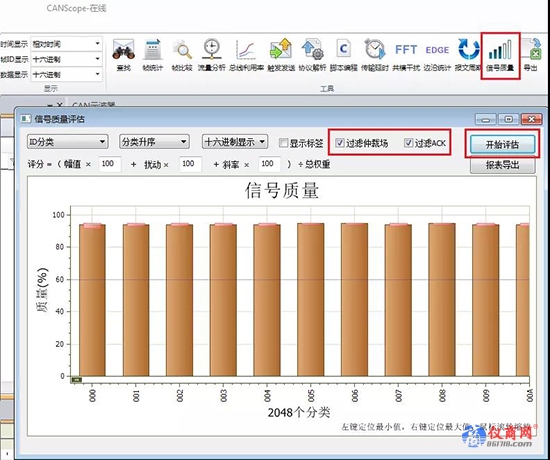Click the 报表导出 button
The image size is (550, 460).
point(502,165)
